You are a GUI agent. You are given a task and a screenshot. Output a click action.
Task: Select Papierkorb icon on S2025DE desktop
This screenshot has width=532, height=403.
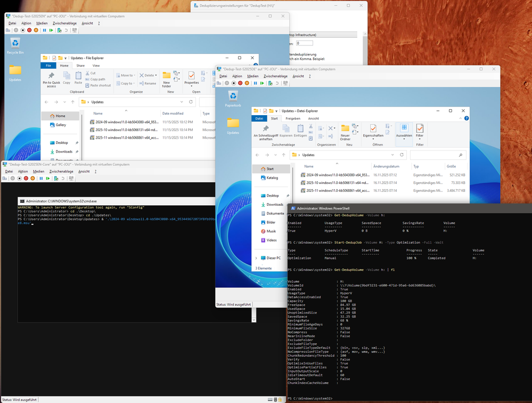point(233,99)
